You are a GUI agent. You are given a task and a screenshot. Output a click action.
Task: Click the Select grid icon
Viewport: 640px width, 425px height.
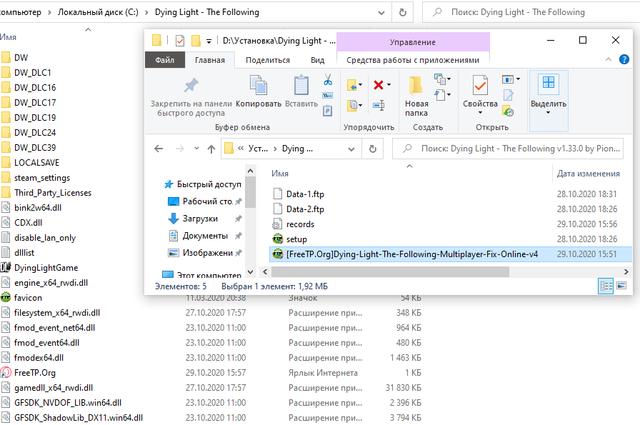(x=548, y=82)
